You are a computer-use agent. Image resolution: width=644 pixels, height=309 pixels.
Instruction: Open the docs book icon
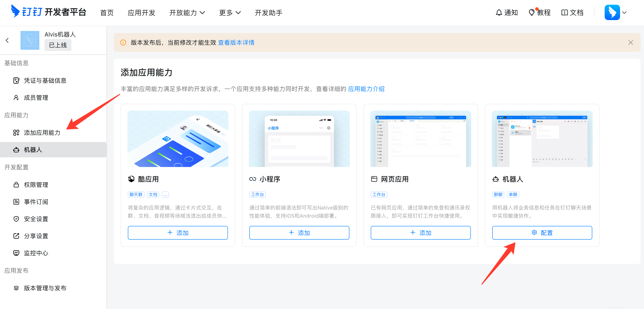pyautogui.click(x=564, y=12)
